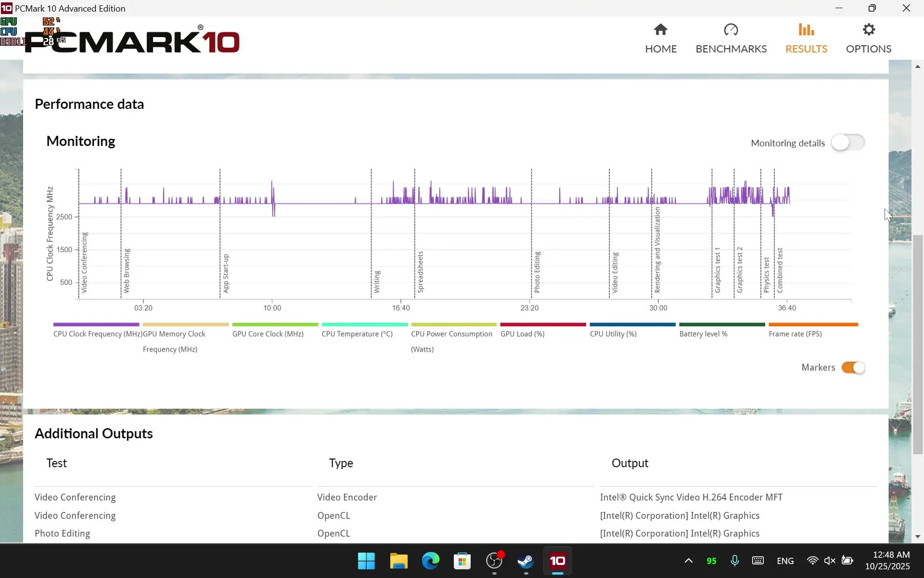Launch Steam from the taskbar
924x578 pixels.
(x=526, y=561)
